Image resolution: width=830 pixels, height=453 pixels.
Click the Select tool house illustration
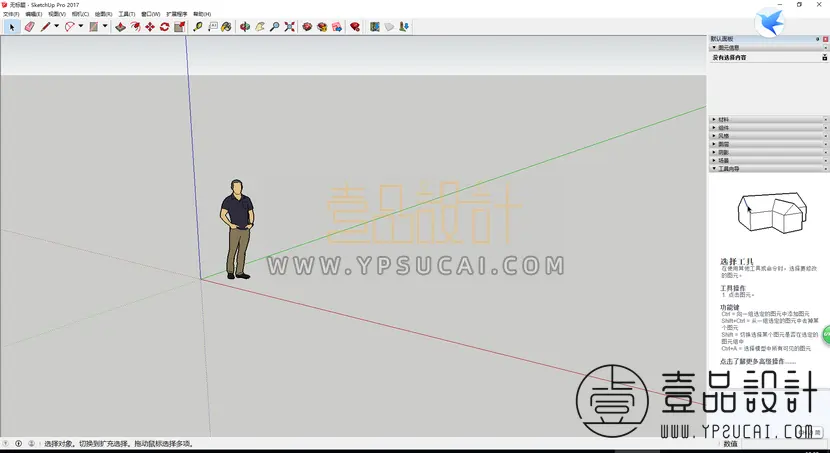(x=772, y=211)
